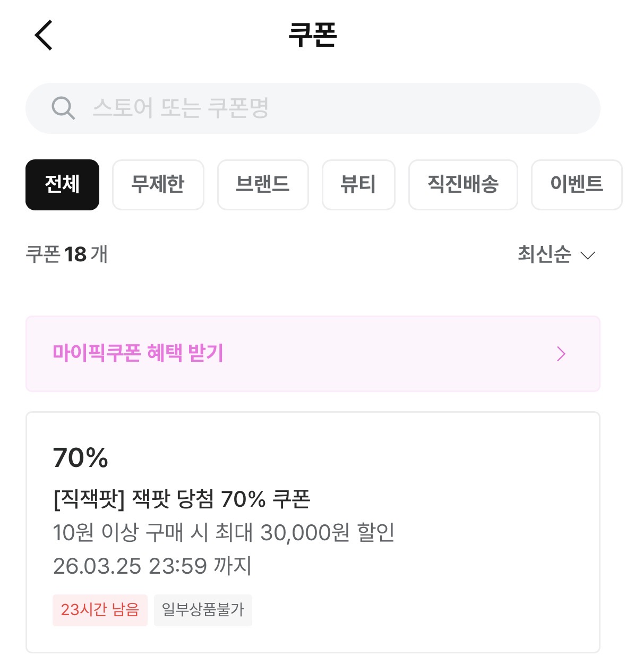Open the 잭팟 당첨 70% 쿠폰 card

pos(313,531)
